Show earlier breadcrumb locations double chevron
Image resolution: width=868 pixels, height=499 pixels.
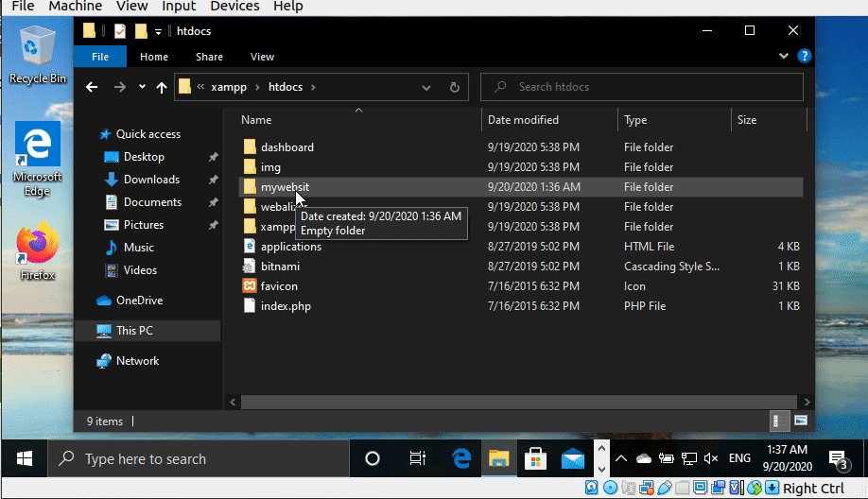200,87
